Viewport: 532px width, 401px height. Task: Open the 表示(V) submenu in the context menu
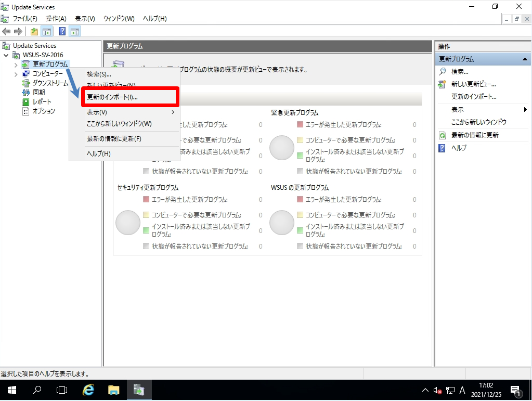[124, 112]
